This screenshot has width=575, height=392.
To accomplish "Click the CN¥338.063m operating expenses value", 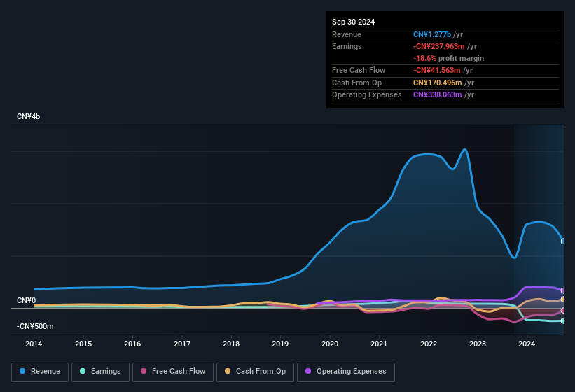I will (x=438, y=95).
